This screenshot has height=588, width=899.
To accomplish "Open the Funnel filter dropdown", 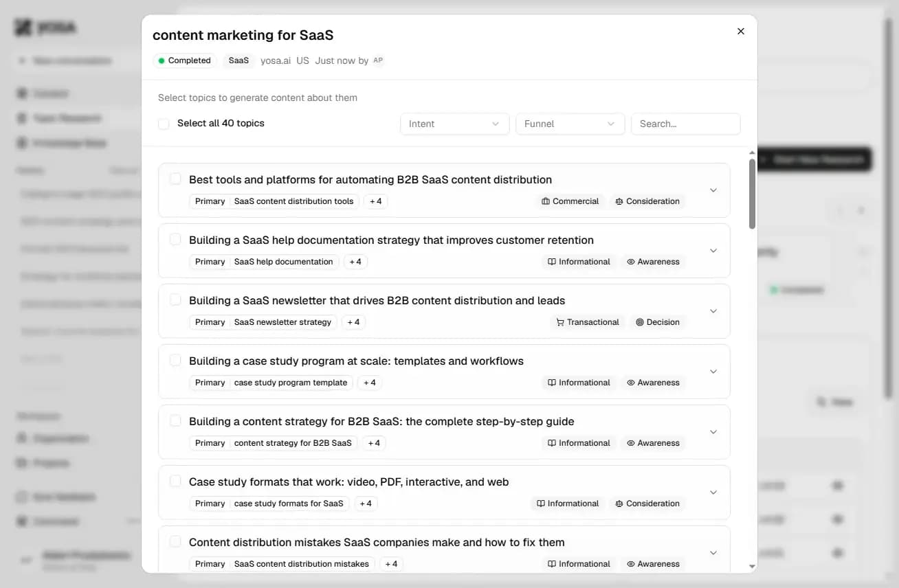I will pos(570,124).
